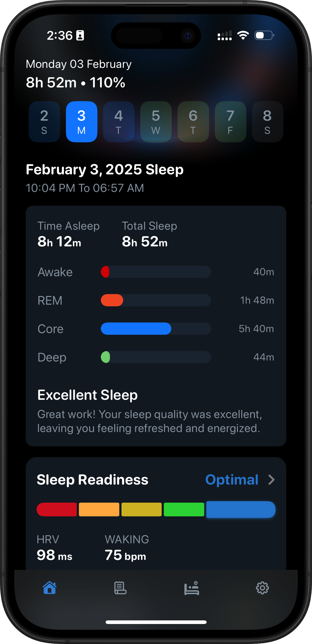The image size is (312, 644).
Task: Select Sunday 2 in the week selector
Action: pyautogui.click(x=44, y=122)
